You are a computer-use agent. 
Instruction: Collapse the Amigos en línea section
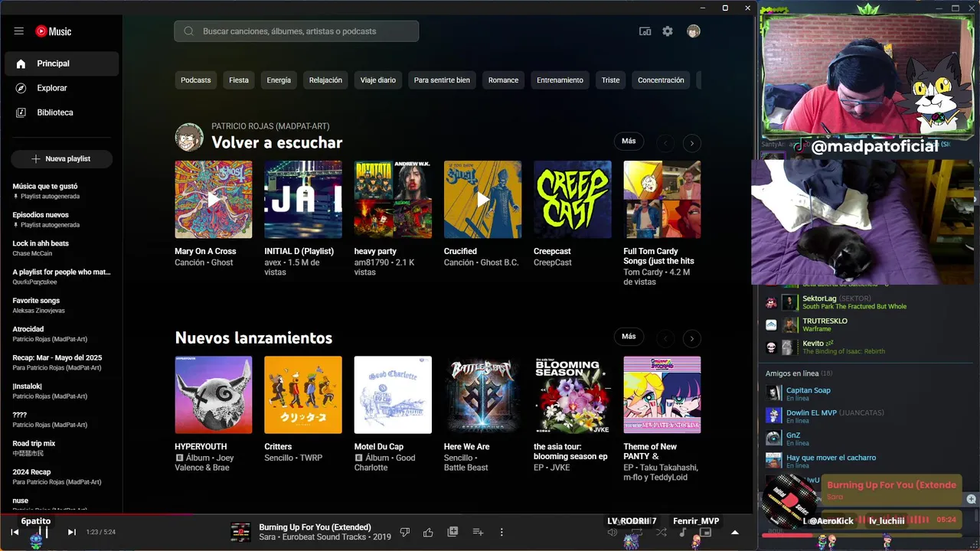pyautogui.click(x=799, y=373)
